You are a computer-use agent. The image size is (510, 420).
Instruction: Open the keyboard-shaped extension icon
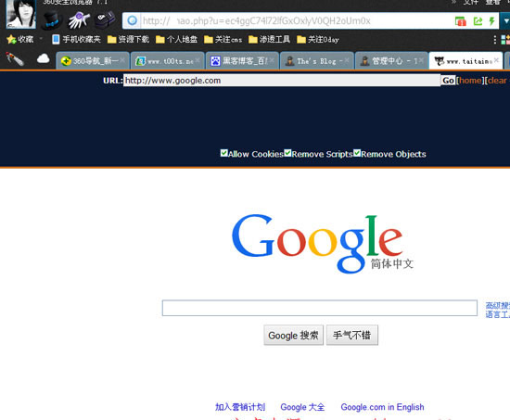105,19
